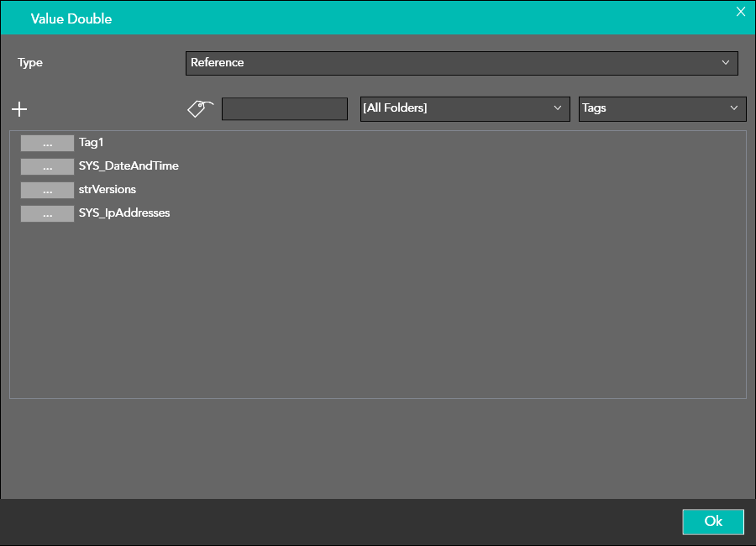
Task: Open the Tags filter dropdown
Action: coord(661,108)
